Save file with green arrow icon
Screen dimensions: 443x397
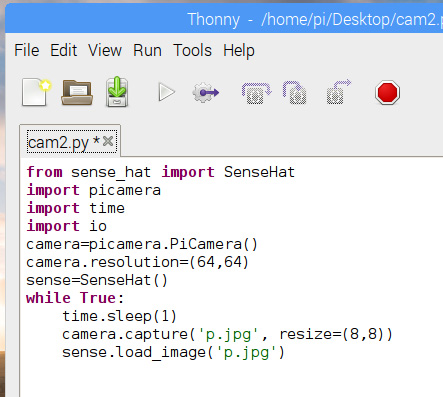117,92
